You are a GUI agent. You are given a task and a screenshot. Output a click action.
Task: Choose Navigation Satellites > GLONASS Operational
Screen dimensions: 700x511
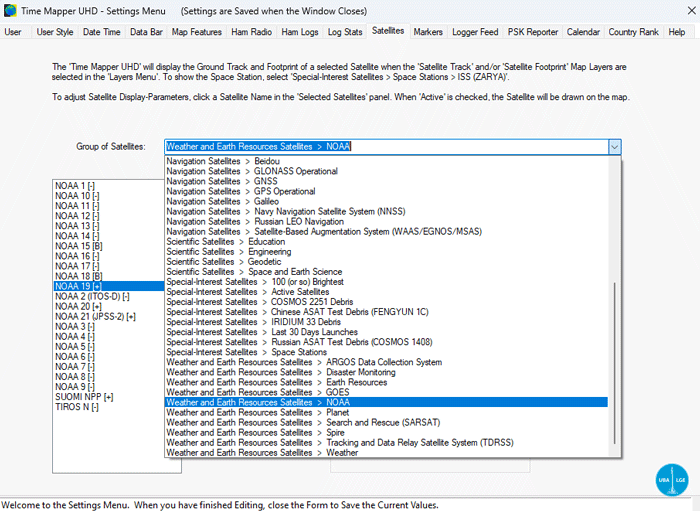coord(386,171)
